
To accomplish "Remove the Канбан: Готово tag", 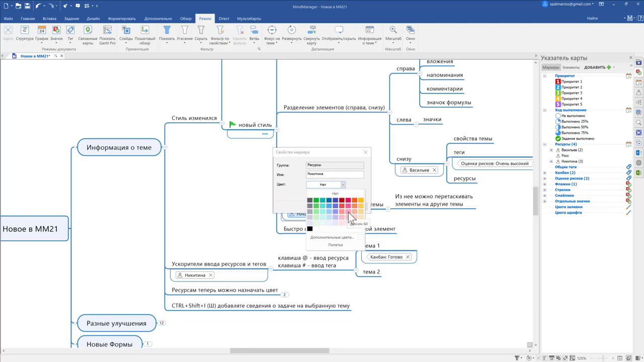I will point(408,257).
